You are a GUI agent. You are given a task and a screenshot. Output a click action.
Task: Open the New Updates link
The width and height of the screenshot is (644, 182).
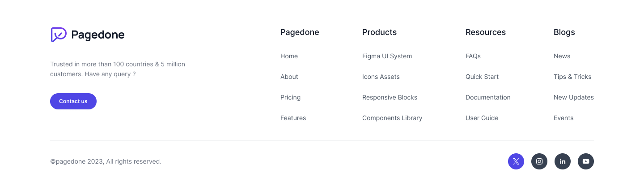(574, 97)
